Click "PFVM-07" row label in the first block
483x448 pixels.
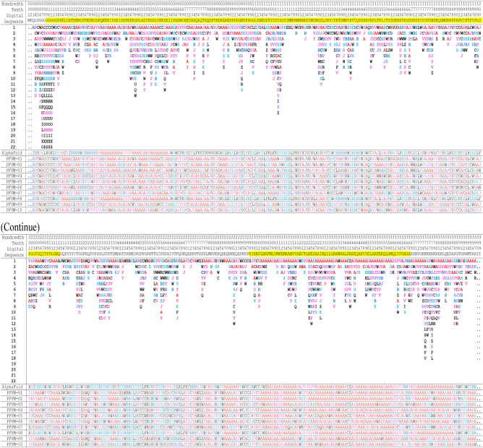(14, 193)
